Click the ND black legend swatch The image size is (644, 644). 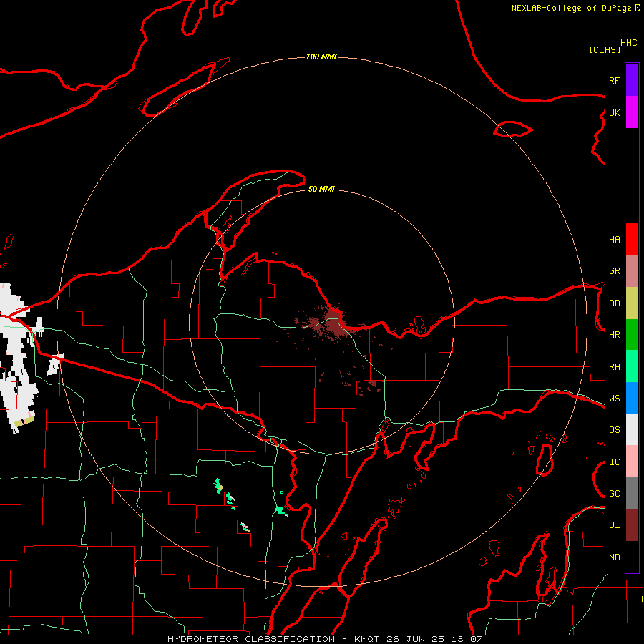(x=632, y=557)
